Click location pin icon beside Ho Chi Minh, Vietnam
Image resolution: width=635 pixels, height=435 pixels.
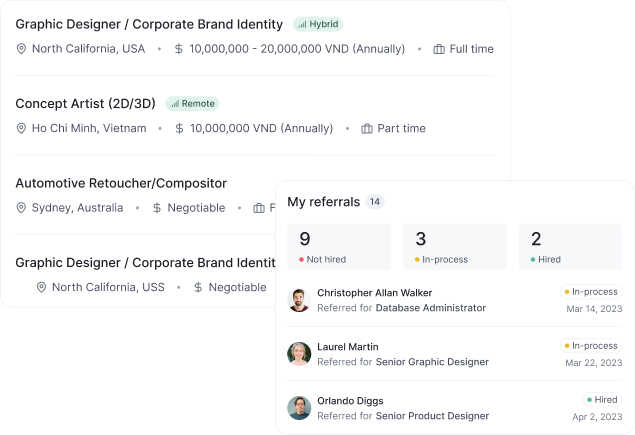coord(22,129)
